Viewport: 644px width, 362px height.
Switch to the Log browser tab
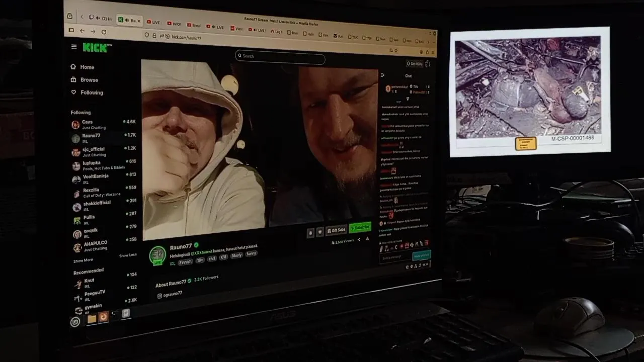click(x=277, y=32)
